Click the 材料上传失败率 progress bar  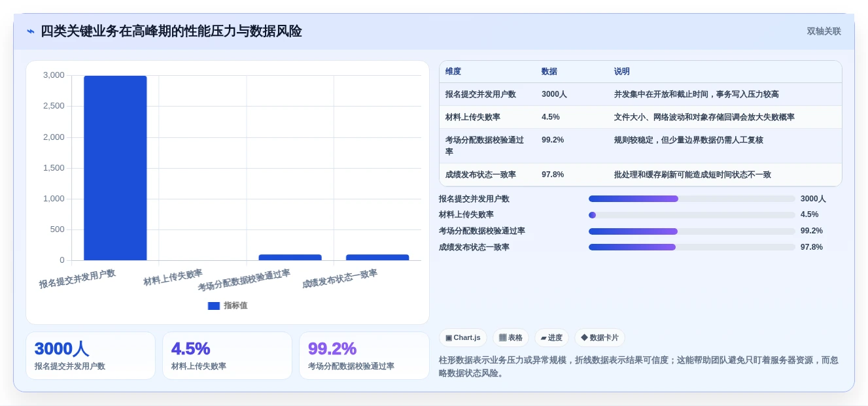coord(692,215)
